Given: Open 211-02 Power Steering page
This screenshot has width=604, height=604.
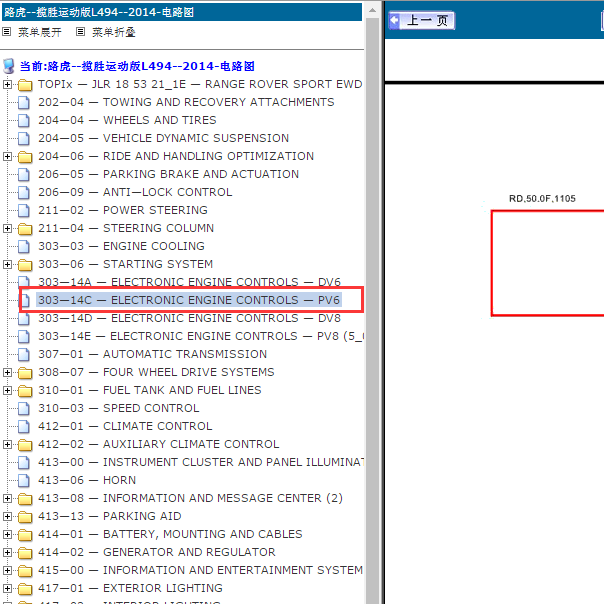Looking at the screenshot, I should (123, 210).
